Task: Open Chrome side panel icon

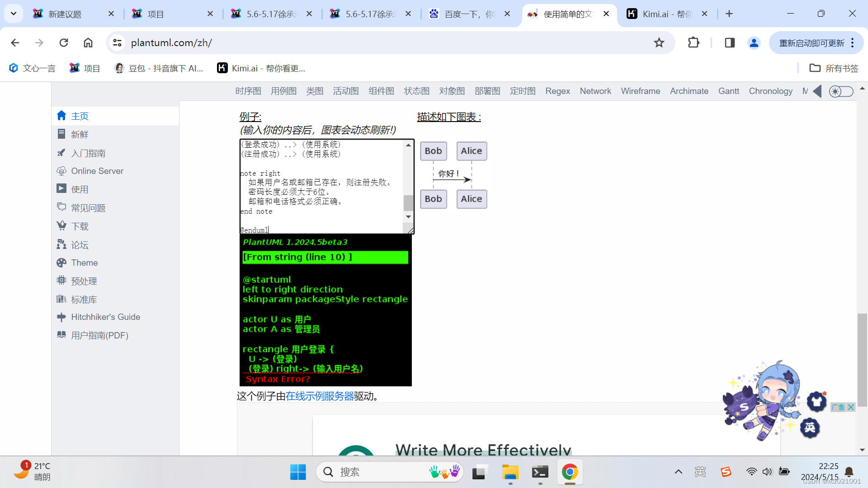Action: [729, 43]
